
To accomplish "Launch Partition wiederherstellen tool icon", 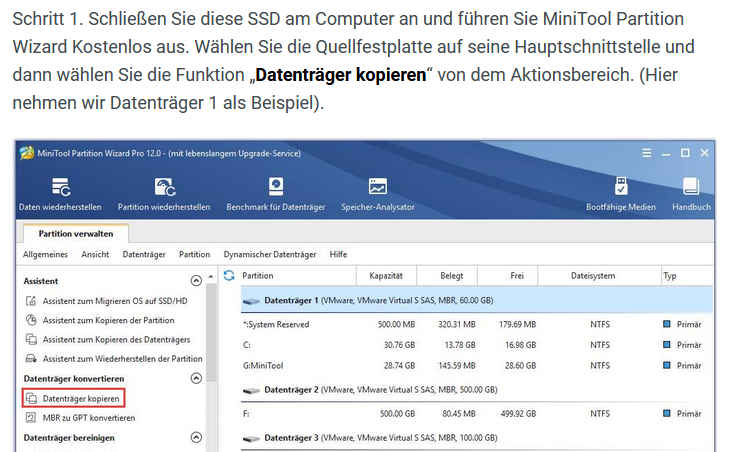I will pyautogui.click(x=164, y=187).
